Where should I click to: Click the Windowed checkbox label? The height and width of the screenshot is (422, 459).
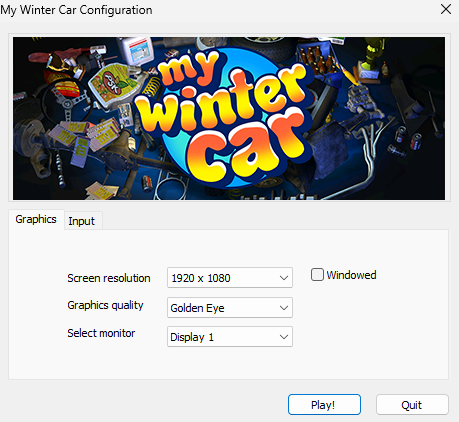point(351,275)
